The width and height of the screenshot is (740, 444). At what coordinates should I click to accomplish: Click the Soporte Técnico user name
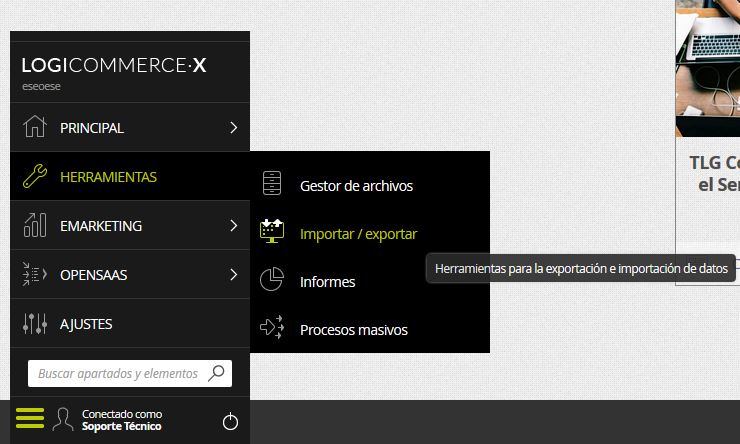click(121, 426)
